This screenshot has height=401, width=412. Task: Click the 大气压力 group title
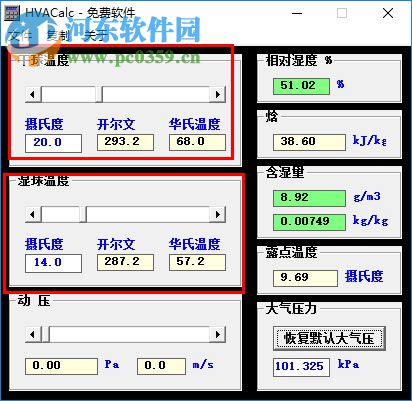click(x=291, y=308)
